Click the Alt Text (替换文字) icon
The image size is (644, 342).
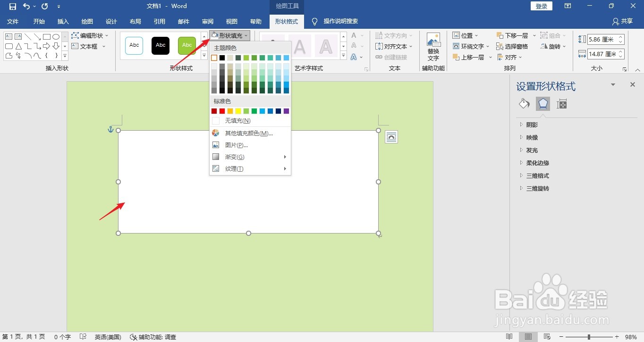[x=433, y=47]
